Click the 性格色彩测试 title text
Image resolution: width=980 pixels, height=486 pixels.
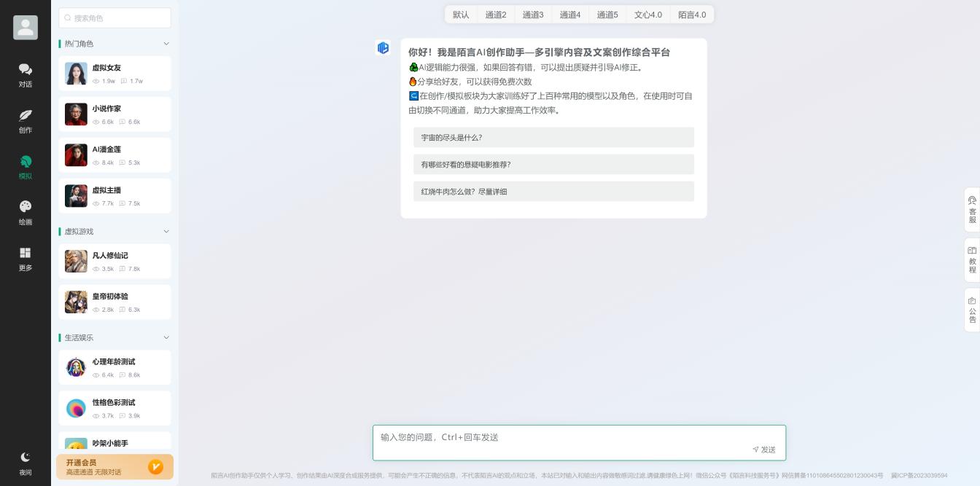coord(114,403)
